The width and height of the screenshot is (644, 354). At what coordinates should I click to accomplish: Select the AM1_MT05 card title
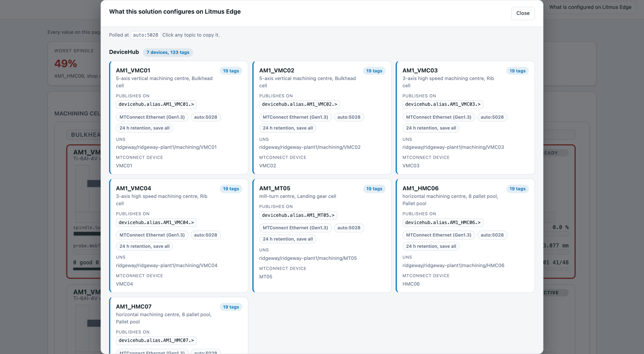[x=275, y=188]
